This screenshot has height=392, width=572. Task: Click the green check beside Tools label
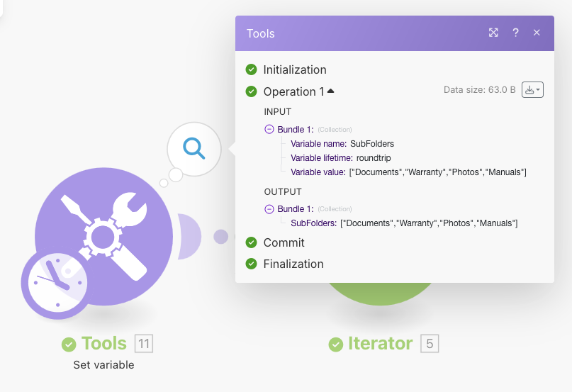(69, 345)
